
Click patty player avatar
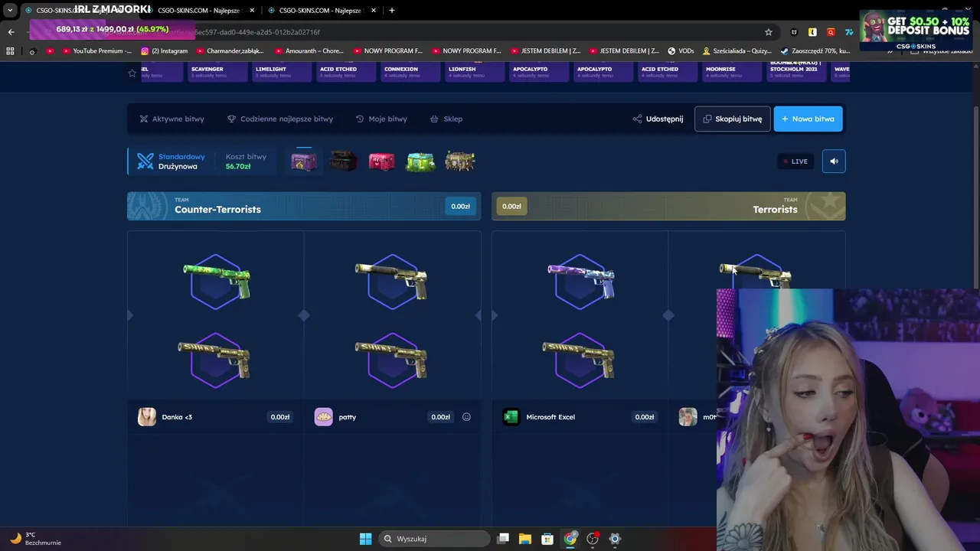coord(324,417)
